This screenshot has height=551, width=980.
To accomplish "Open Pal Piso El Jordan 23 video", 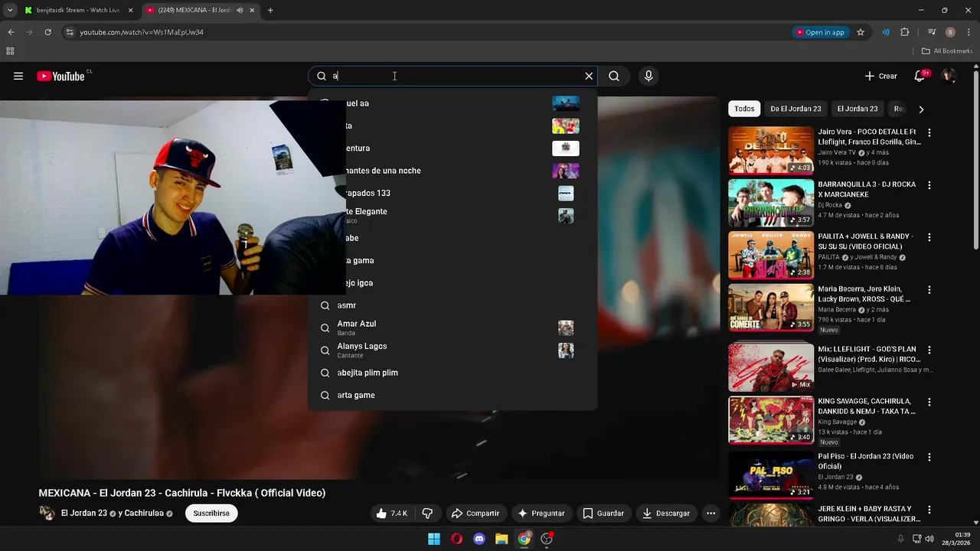I will 771,475.
